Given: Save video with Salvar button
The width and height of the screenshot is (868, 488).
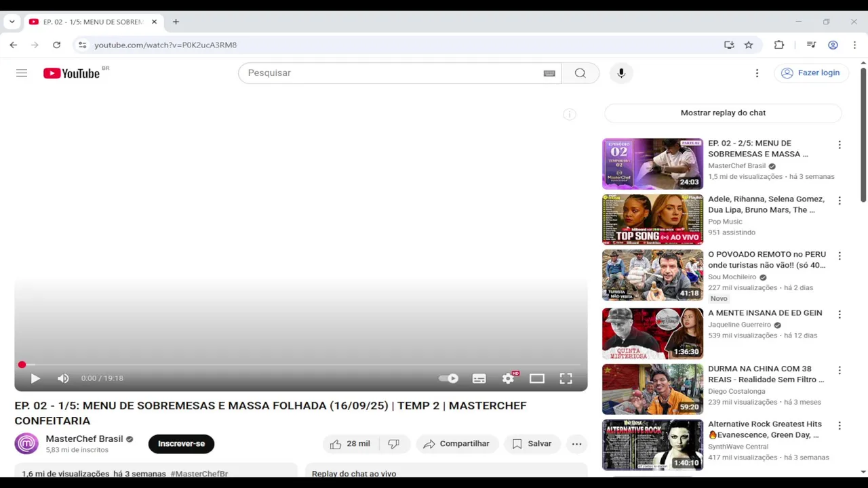Looking at the screenshot, I should (x=532, y=444).
